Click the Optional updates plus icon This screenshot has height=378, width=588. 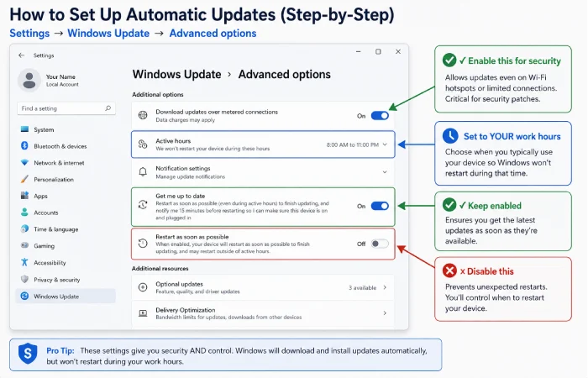143,287
